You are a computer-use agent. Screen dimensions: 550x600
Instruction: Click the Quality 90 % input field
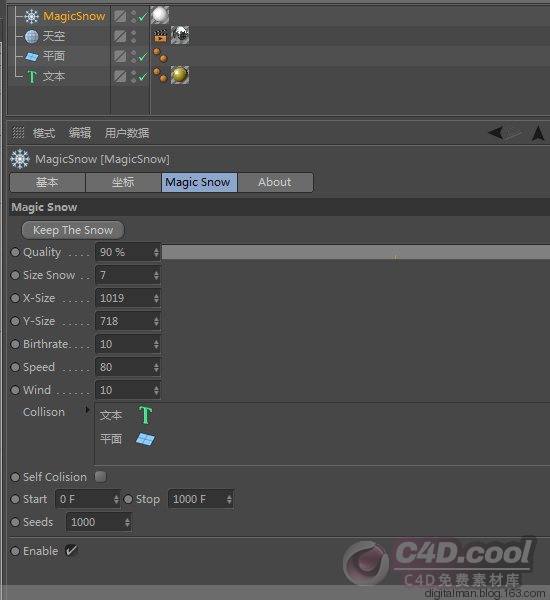[124, 252]
